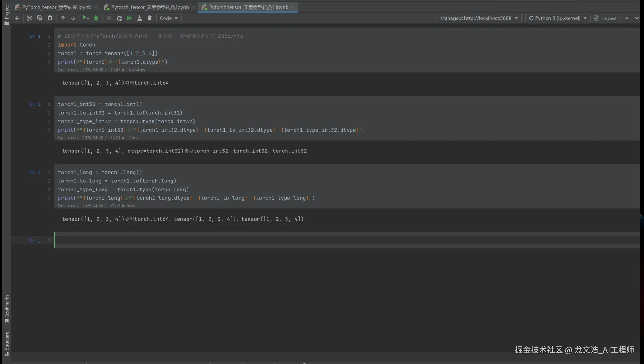This screenshot has height=364, width=644.
Task: Run all cells with double arrow
Action: point(129,18)
